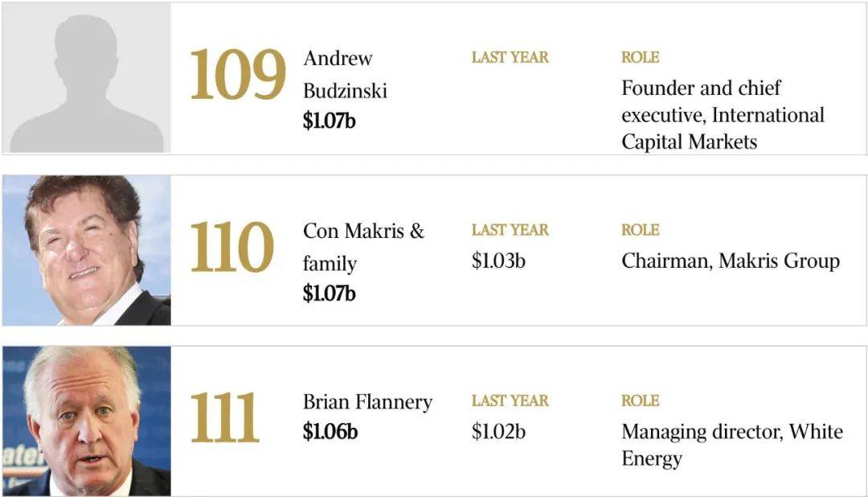This screenshot has width=868, height=497.
Task: Click the rank number 110
Action: (x=232, y=247)
